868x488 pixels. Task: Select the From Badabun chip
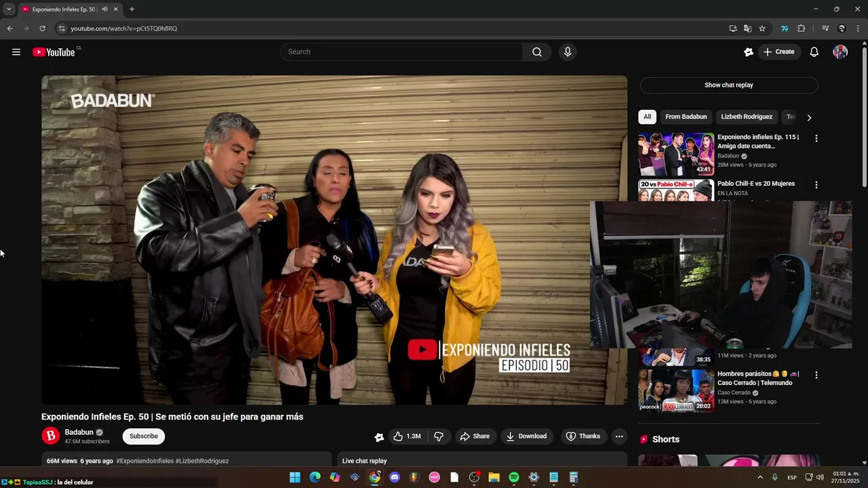pyautogui.click(x=686, y=117)
